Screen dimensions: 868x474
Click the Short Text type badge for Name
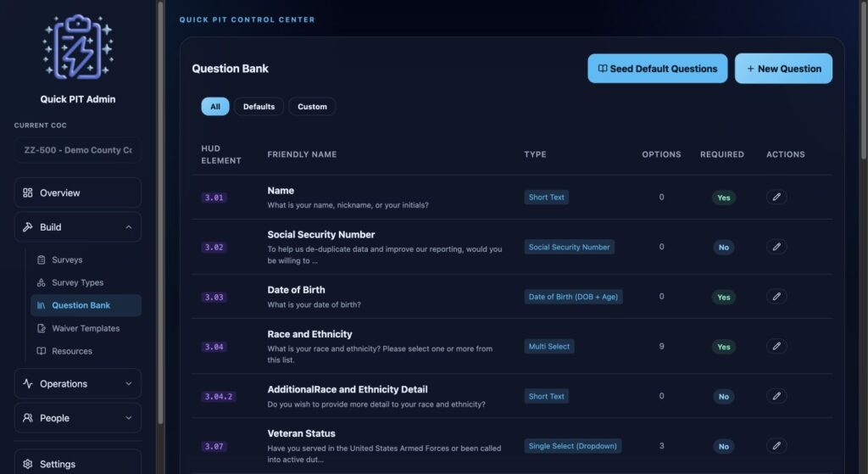point(547,197)
